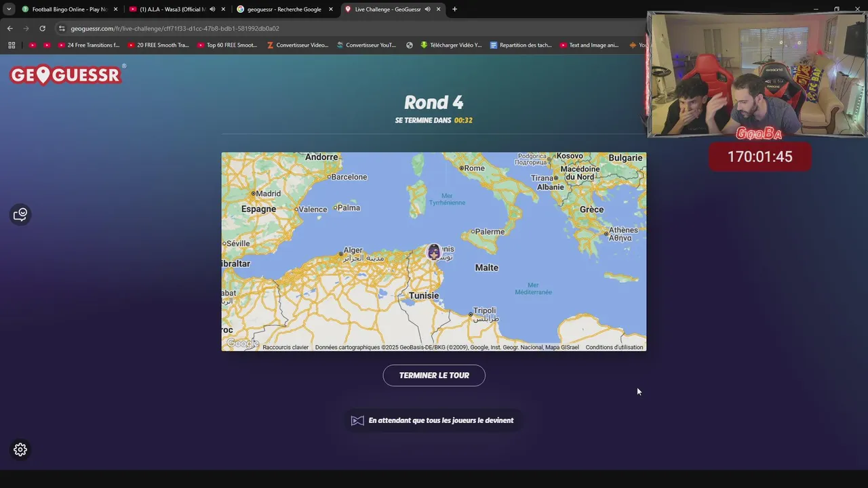Click the Tunisie label on map
The width and height of the screenshot is (868, 488).
pos(424,296)
